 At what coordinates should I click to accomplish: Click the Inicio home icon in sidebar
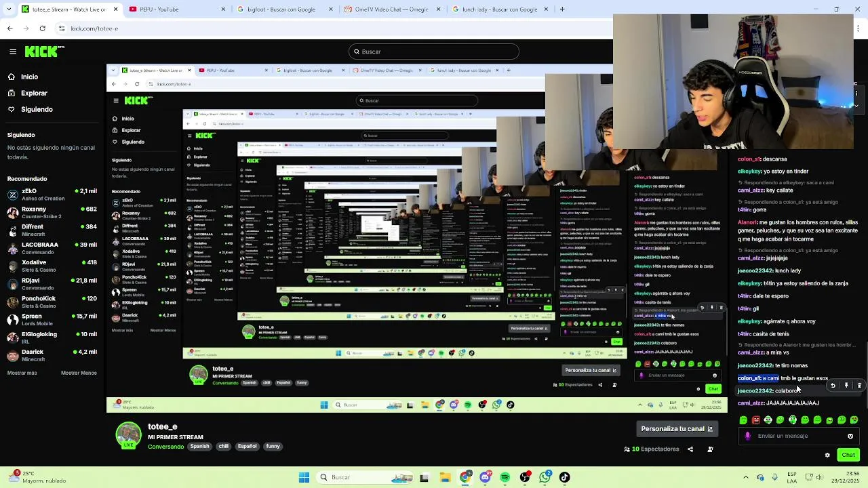(x=12, y=77)
